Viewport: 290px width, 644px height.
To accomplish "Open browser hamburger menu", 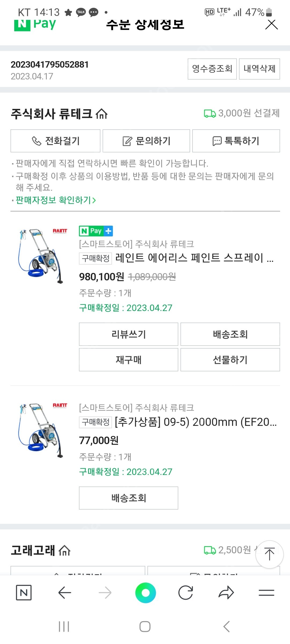I will click(x=266, y=593).
